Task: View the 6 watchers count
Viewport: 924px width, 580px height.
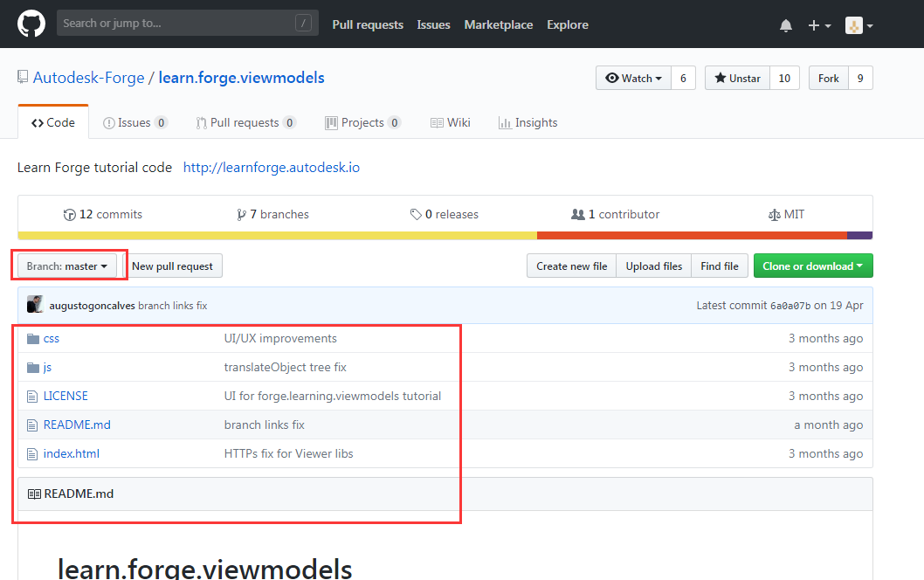Action: coord(683,78)
